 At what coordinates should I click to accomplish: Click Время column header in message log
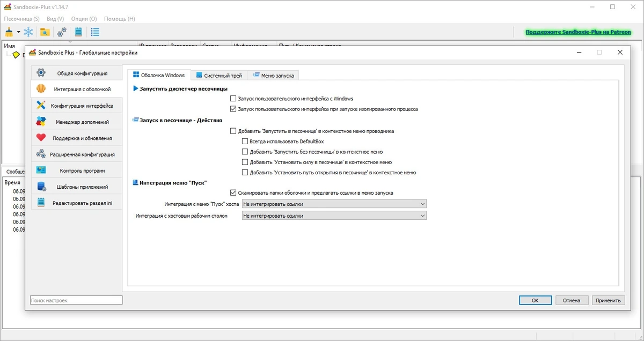coord(12,183)
